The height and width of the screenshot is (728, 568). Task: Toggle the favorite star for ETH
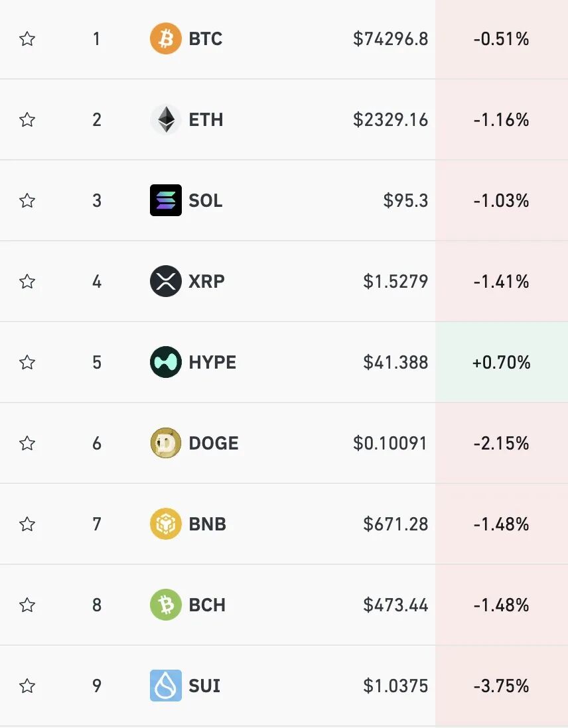(x=27, y=120)
